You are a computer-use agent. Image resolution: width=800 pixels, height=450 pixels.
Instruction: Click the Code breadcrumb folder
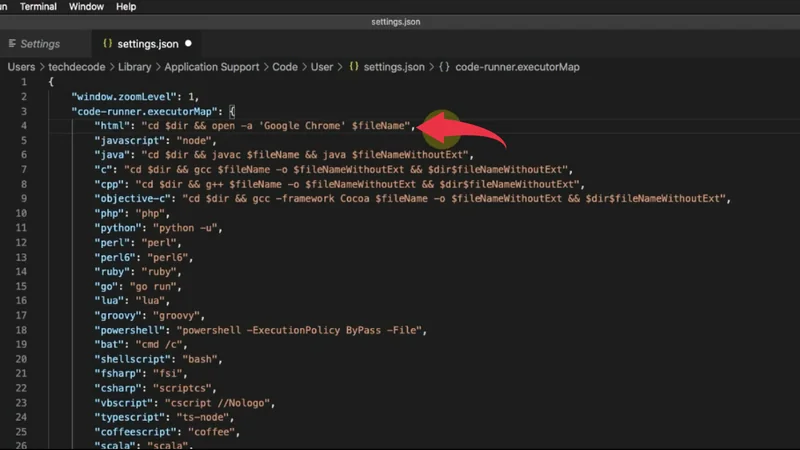[x=285, y=67]
